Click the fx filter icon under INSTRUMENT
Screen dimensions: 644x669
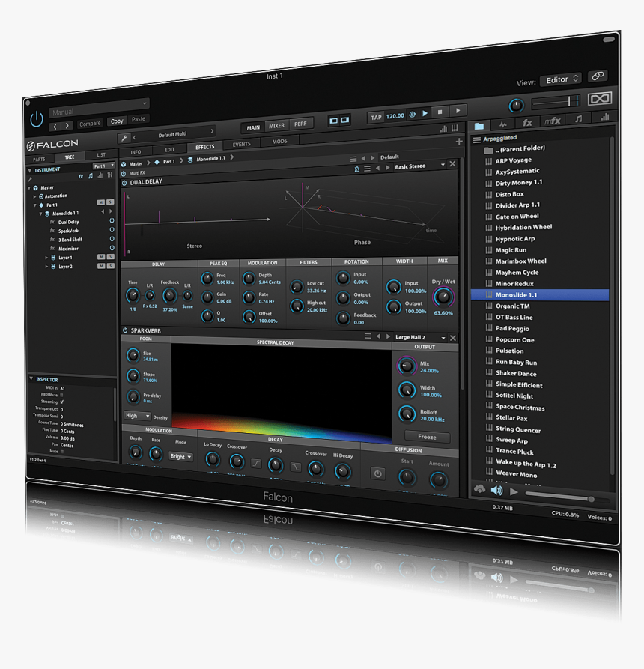81,176
